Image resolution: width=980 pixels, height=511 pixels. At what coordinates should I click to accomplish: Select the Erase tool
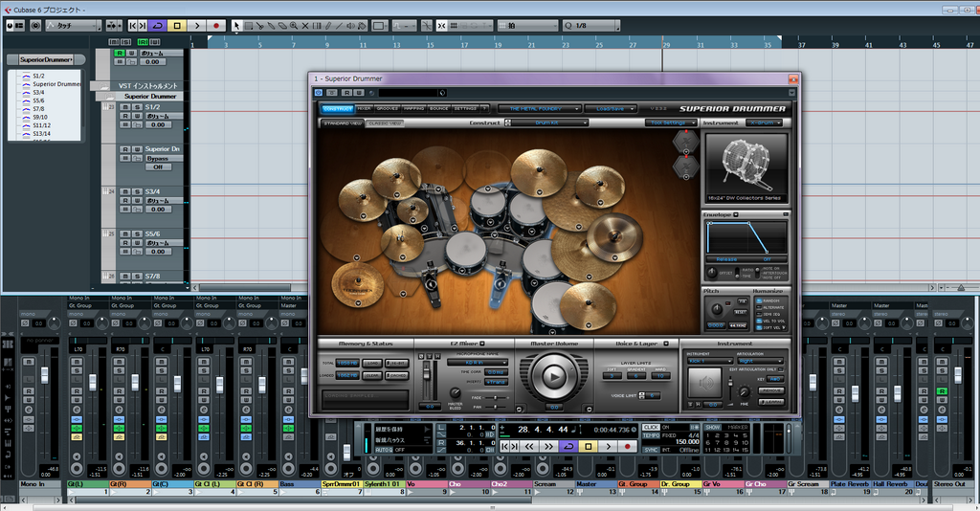tap(282, 26)
